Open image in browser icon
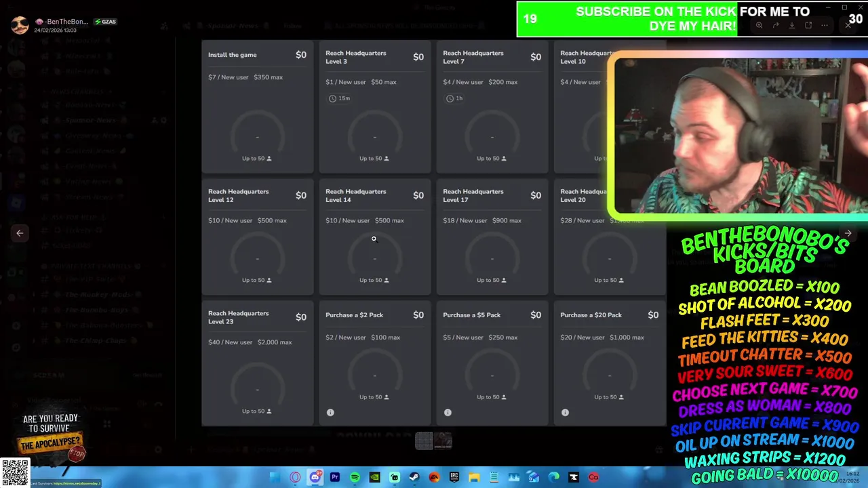Screen dimensions: 868x488 coord(808,25)
